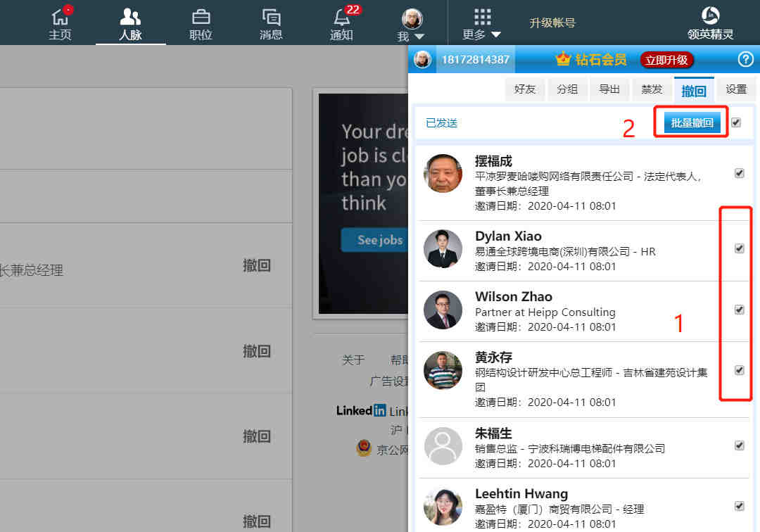
Task: Click the name 朱福生
Action: pos(493,433)
